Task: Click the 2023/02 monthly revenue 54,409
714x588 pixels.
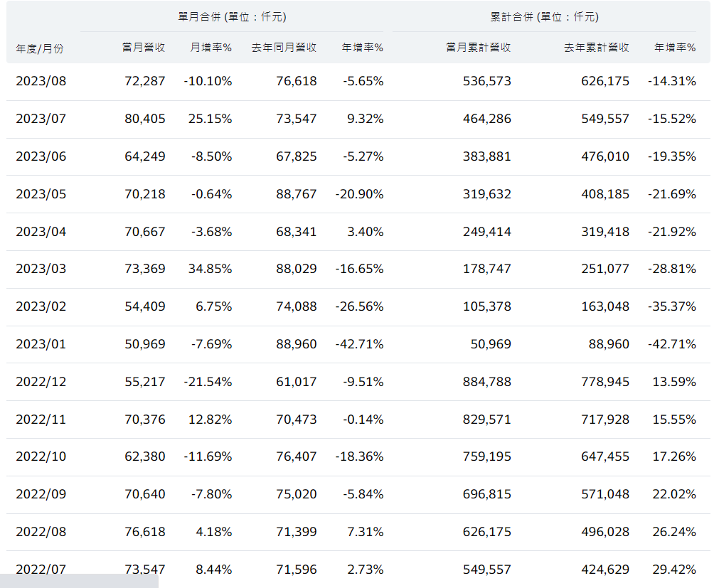Action: (145, 306)
